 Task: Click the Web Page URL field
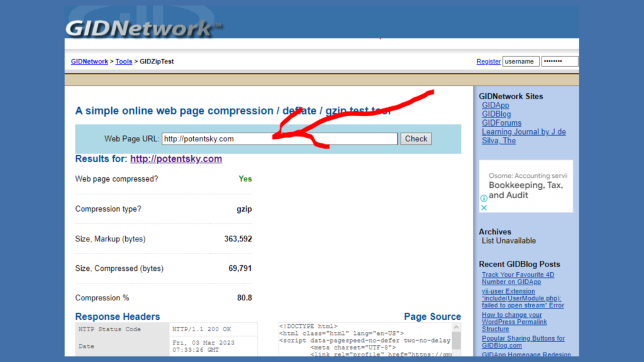point(280,139)
